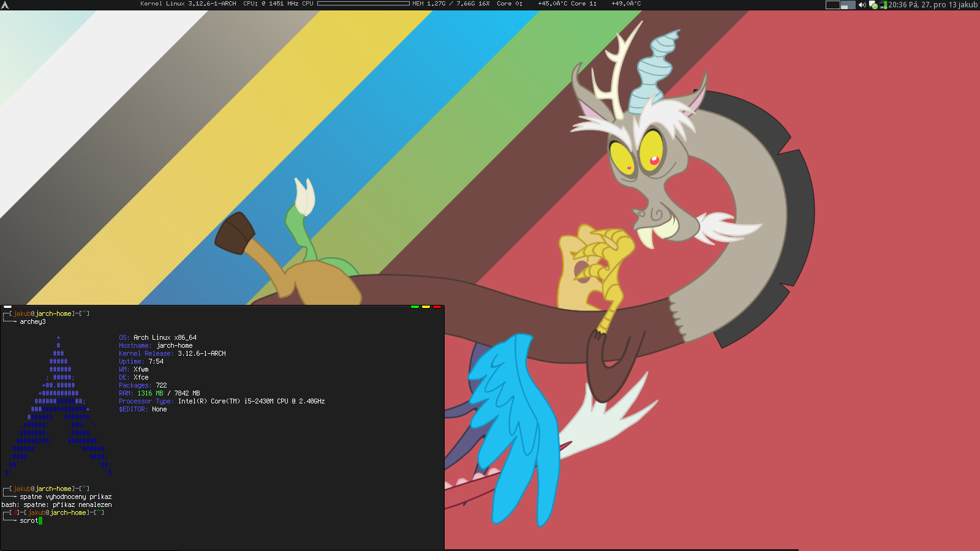This screenshot has height=551, width=980.
Task: Click the Packages: 722 line
Action: click(x=143, y=385)
